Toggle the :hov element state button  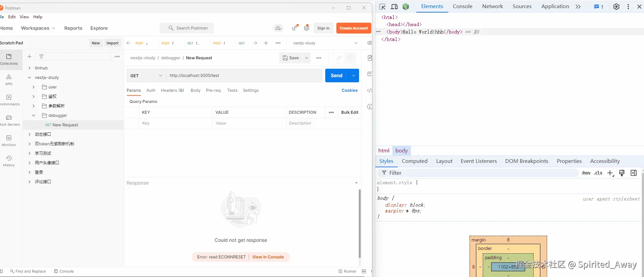coord(586,173)
